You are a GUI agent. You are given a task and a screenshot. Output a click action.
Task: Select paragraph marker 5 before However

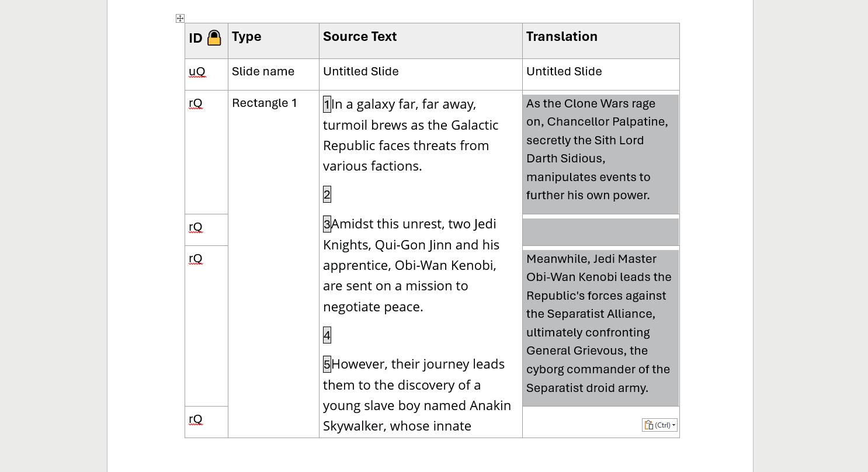[327, 365]
